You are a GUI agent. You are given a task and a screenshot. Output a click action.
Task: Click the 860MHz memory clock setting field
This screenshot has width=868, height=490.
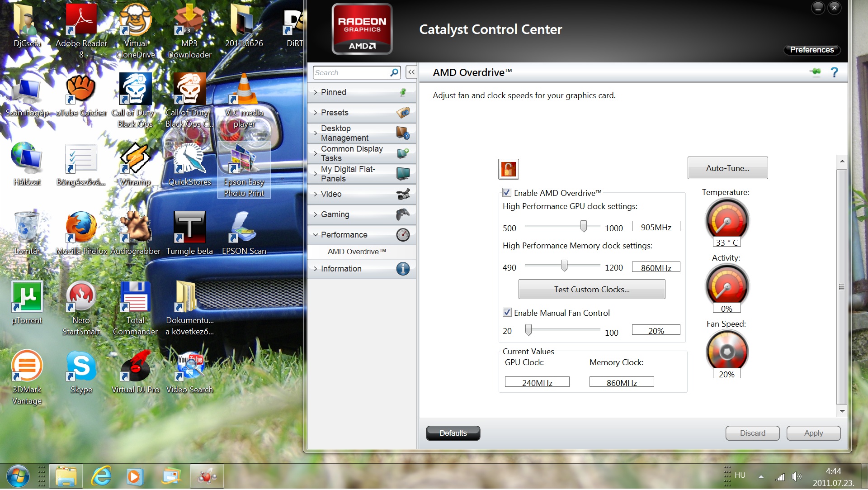tap(656, 267)
